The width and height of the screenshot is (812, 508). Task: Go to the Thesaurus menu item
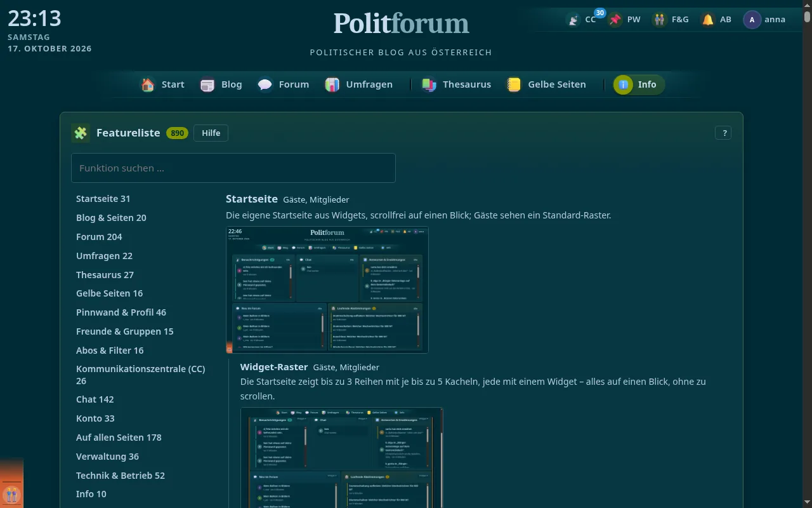[x=467, y=84]
